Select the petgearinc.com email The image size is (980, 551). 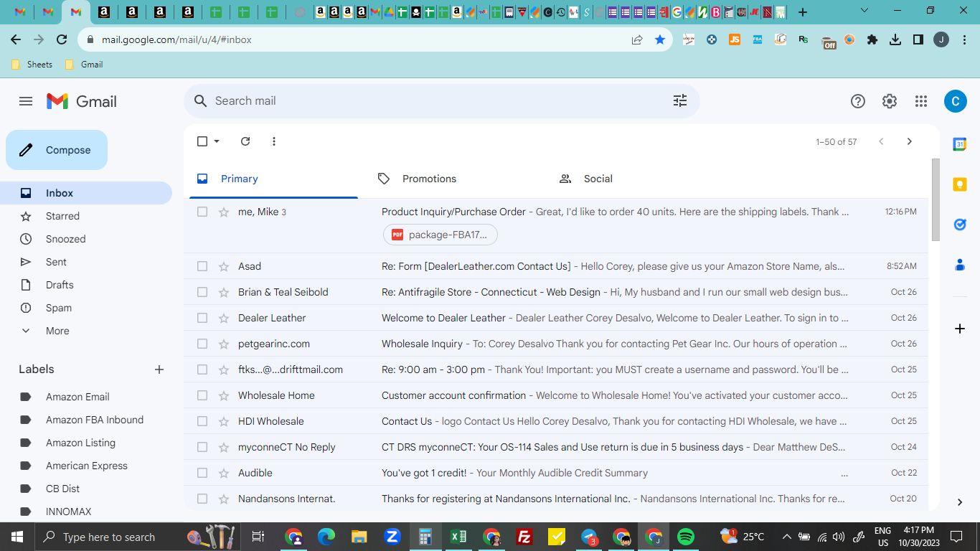point(202,344)
